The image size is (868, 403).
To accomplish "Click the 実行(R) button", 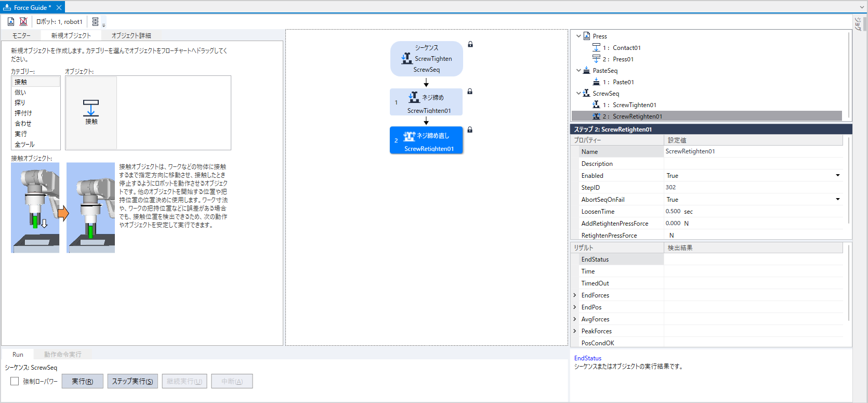I will tap(82, 381).
